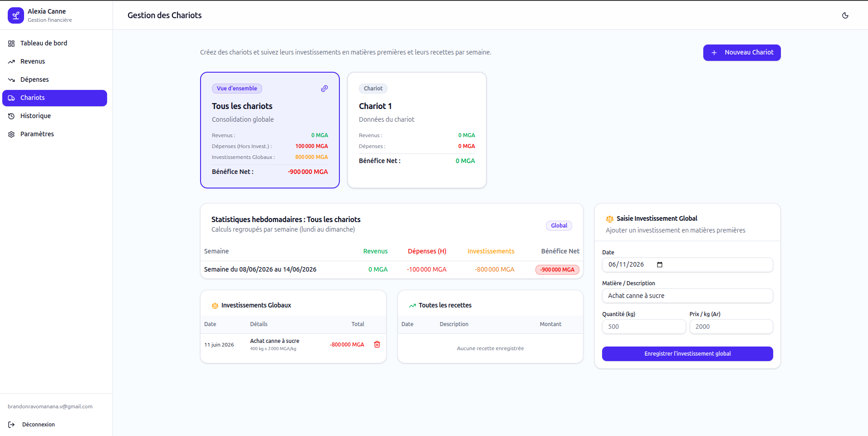Click the scale icon beside Saisie Investissement Global
Image resolution: width=868 pixels, height=436 pixels.
click(x=610, y=219)
